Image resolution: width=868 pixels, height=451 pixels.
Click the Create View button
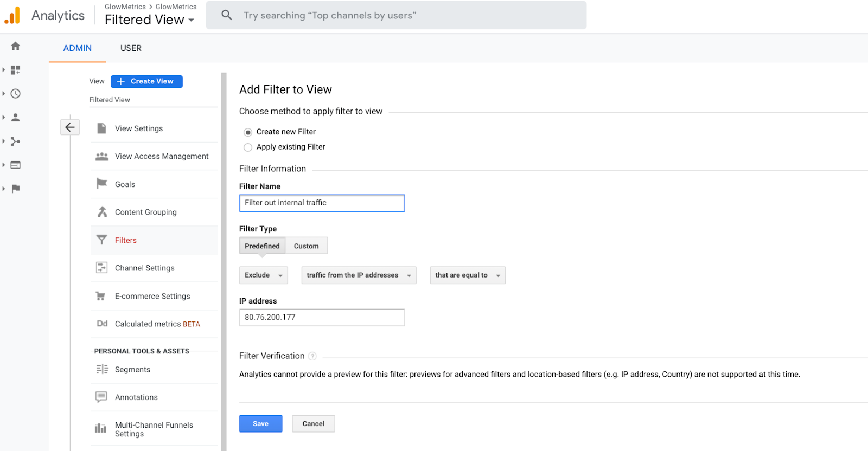146,81
